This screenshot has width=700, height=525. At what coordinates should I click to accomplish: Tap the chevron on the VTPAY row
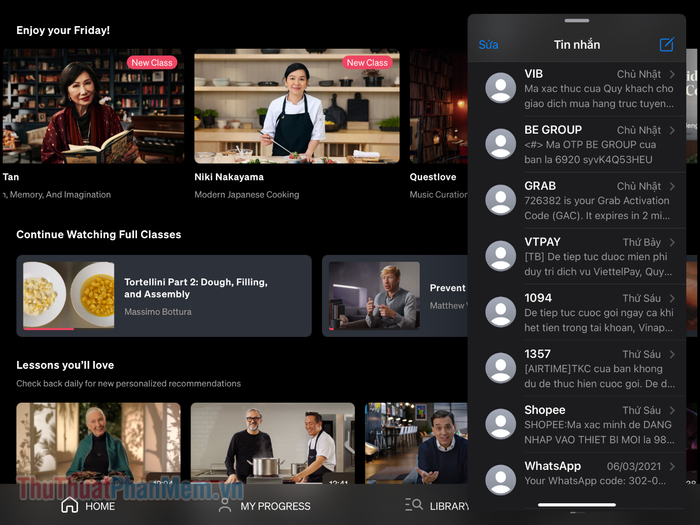pos(672,242)
